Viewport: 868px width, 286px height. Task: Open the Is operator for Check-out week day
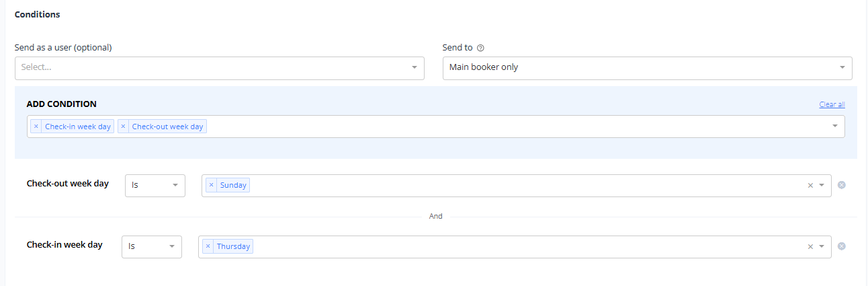pyautogui.click(x=155, y=185)
